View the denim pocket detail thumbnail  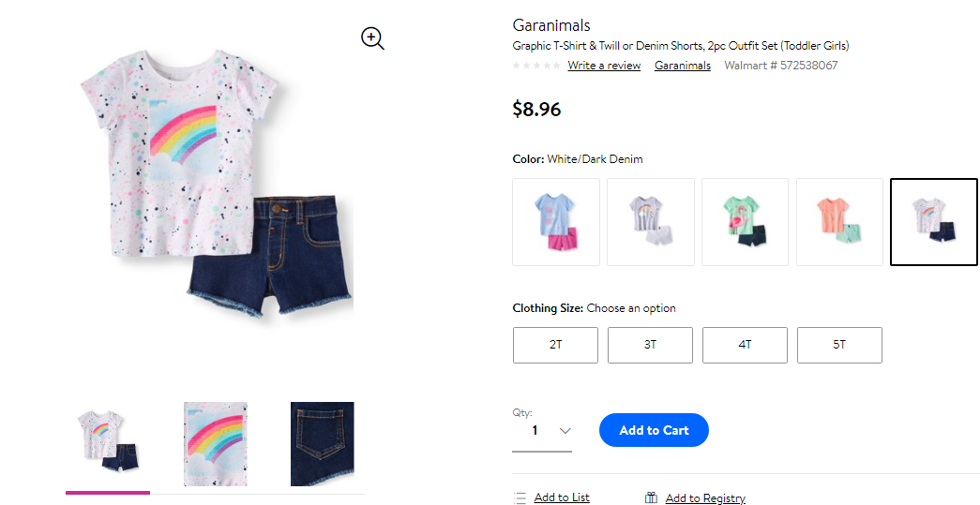click(x=323, y=444)
